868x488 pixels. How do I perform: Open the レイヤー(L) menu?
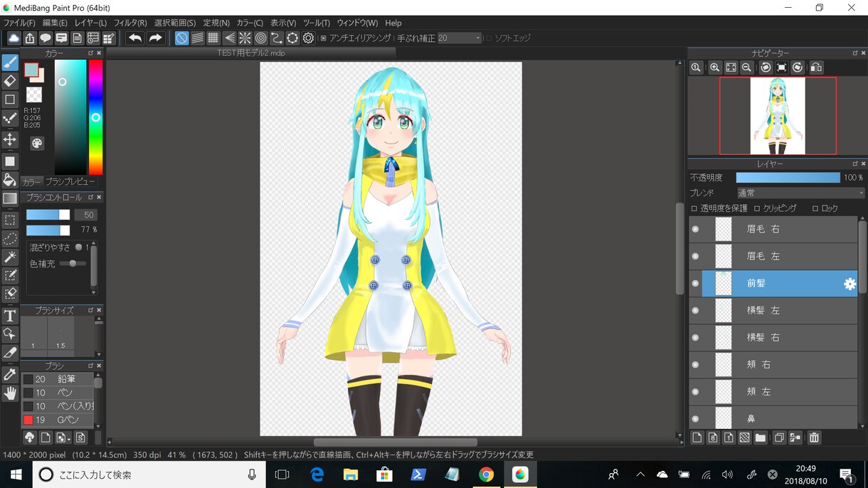click(90, 23)
